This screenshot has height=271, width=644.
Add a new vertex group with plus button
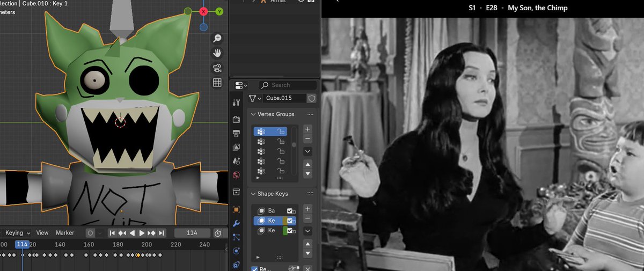[308, 129]
